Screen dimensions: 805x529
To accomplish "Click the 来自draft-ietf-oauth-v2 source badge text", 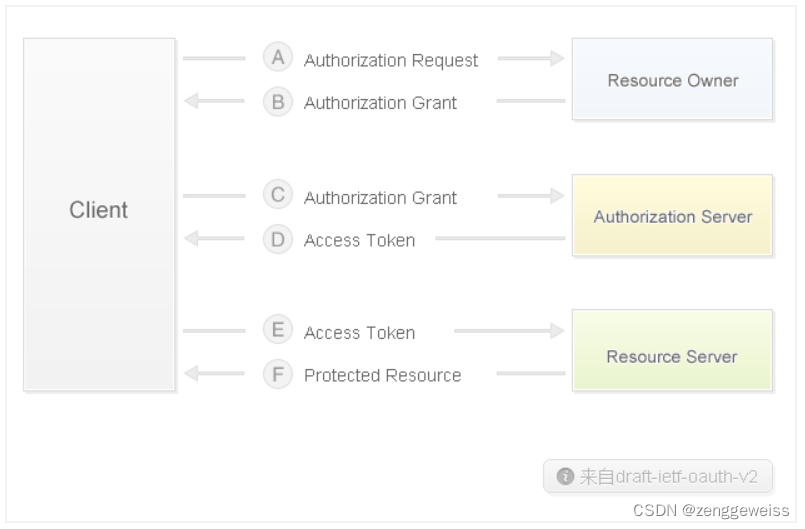I will (668, 477).
